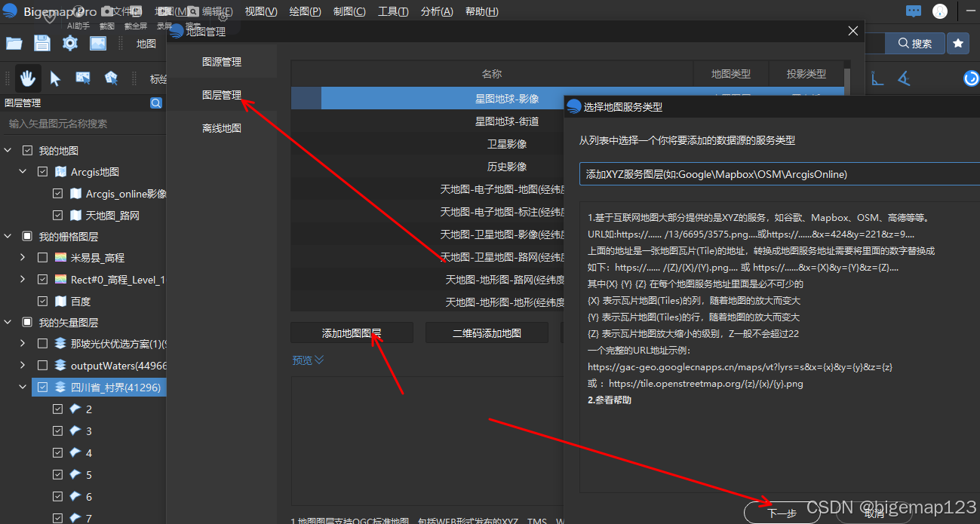Collapse the 我的矢量图层 group
Viewport: 980px width, 524px height.
8,323
